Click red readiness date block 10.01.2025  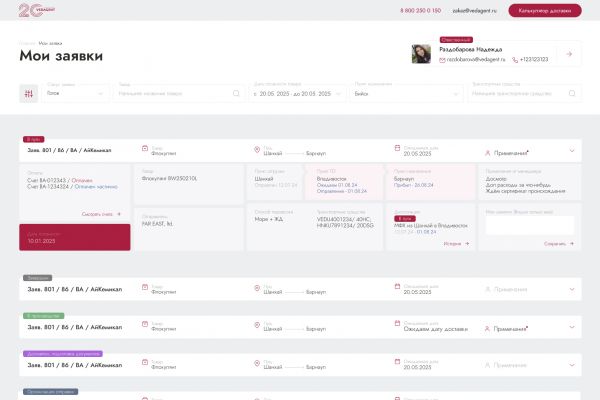75,237
